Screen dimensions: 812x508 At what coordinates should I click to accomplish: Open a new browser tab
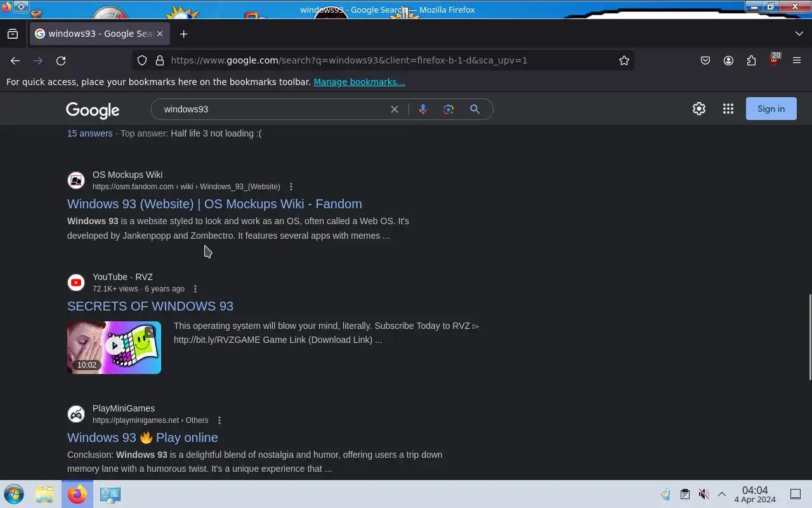coord(183,34)
